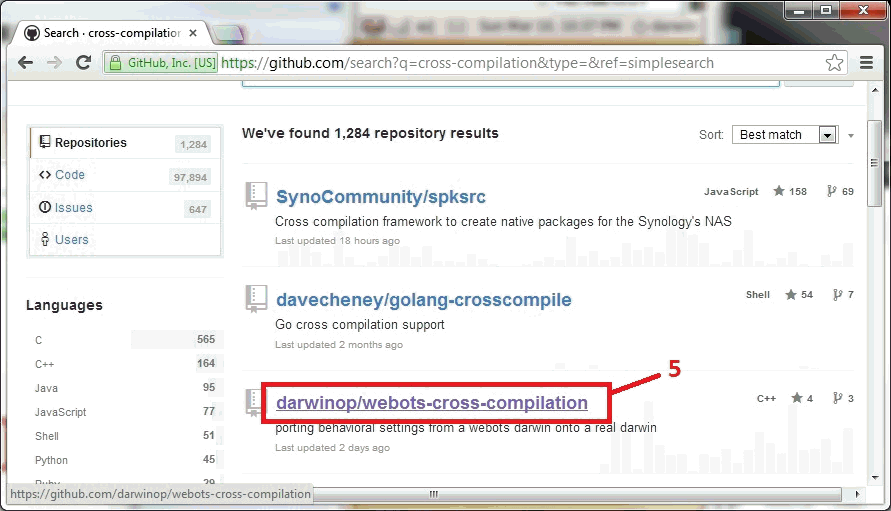This screenshot has height=511, width=891.
Task: Click the green SSL lock GitHub badge
Action: click(161, 63)
